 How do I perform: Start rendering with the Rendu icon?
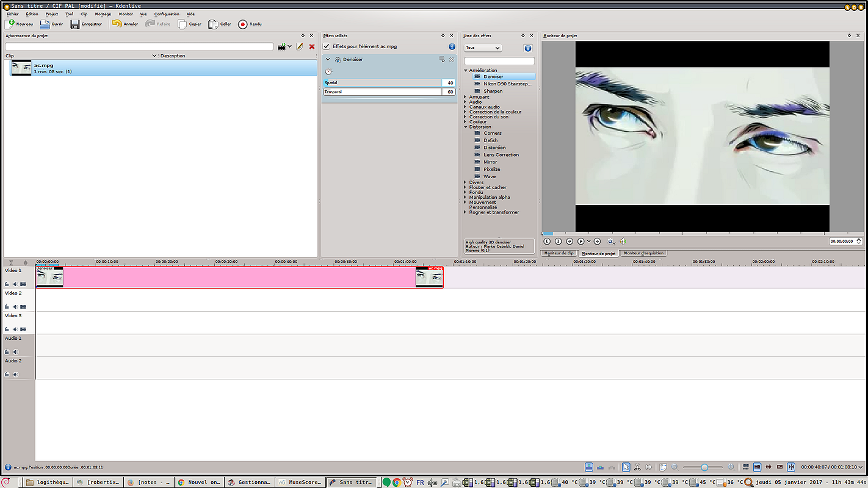243,24
